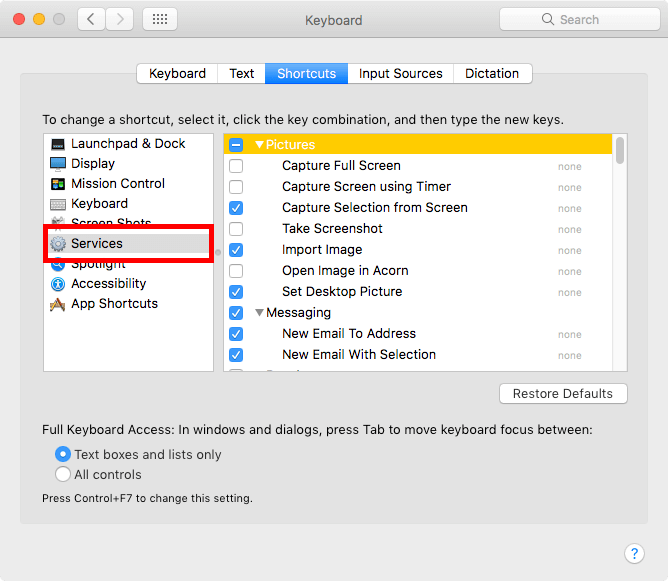
Task: Enable Open Image in Acorn checkbox
Action: (x=236, y=271)
